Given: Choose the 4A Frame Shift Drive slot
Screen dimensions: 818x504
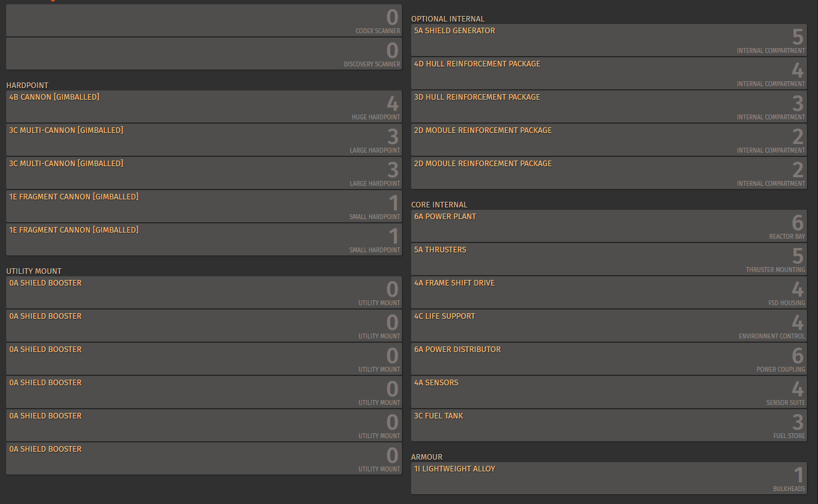Looking at the screenshot, I should tap(609, 292).
